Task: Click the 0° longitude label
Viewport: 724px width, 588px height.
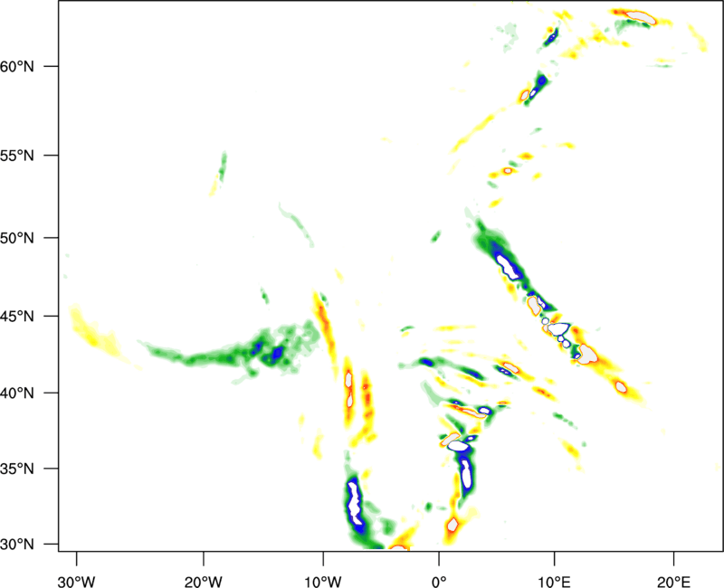Action: click(439, 582)
